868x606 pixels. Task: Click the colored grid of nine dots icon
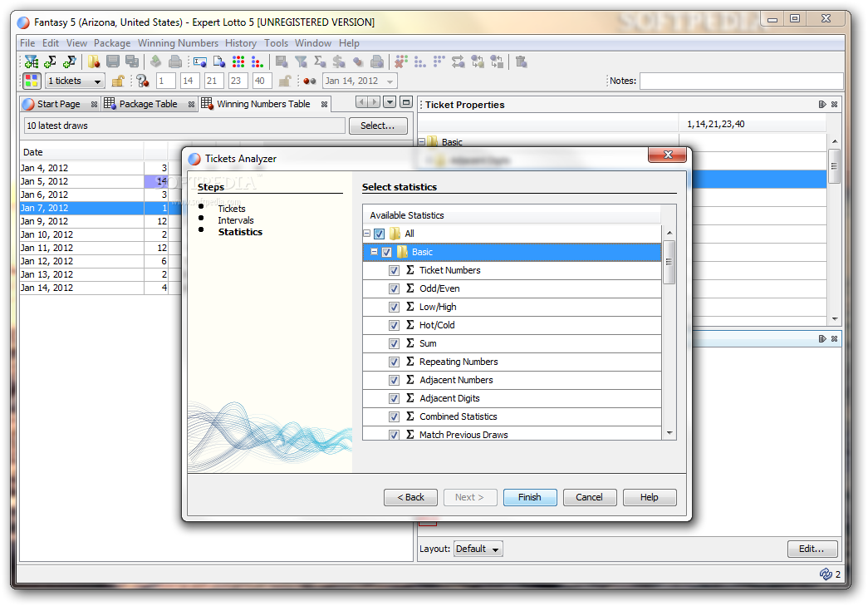point(238,62)
